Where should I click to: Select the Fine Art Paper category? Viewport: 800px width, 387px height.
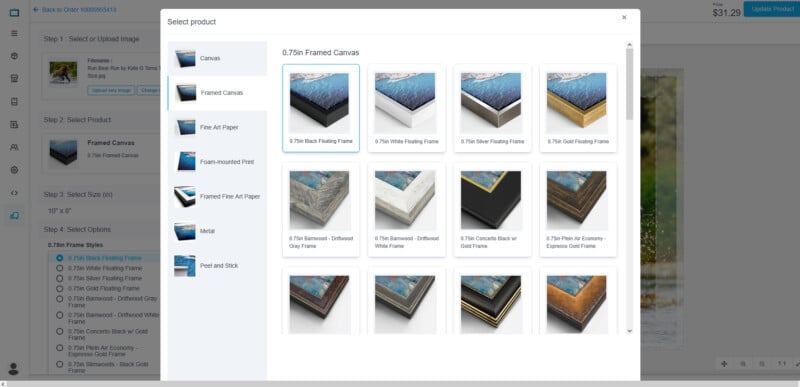tap(217, 127)
